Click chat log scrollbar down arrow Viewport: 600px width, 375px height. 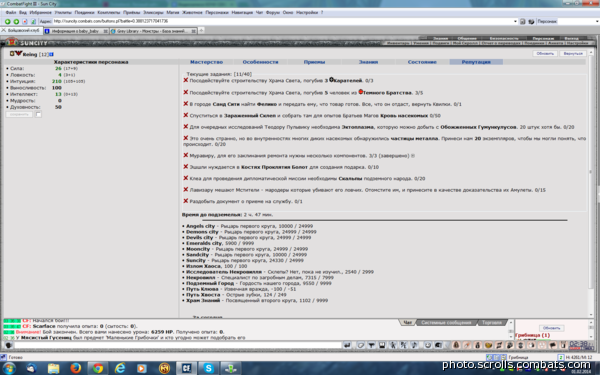pyautogui.click(x=510, y=336)
